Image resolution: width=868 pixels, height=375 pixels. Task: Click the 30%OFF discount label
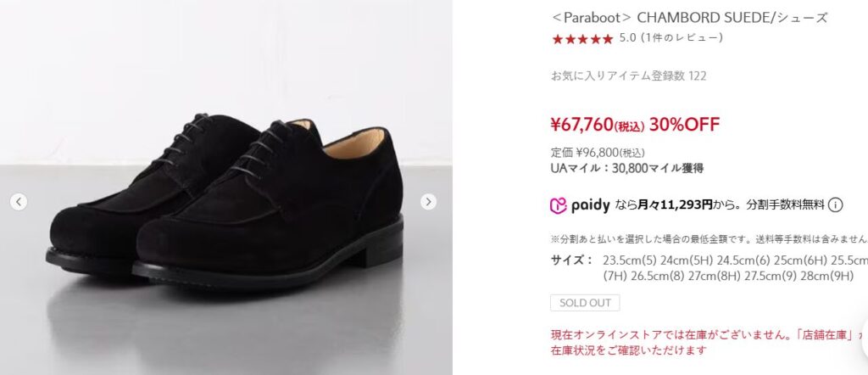684,125
